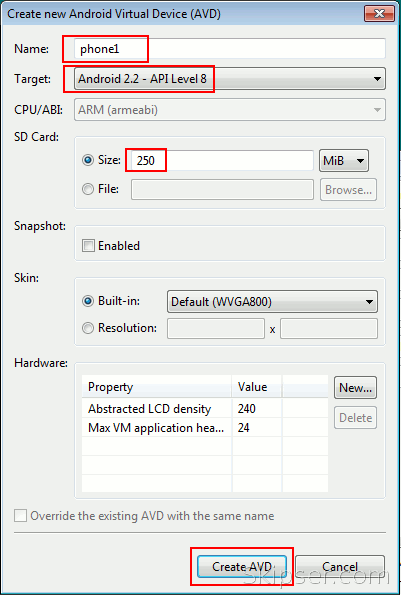Click the New... hardware property button
The width and height of the screenshot is (401, 595).
coord(355,387)
